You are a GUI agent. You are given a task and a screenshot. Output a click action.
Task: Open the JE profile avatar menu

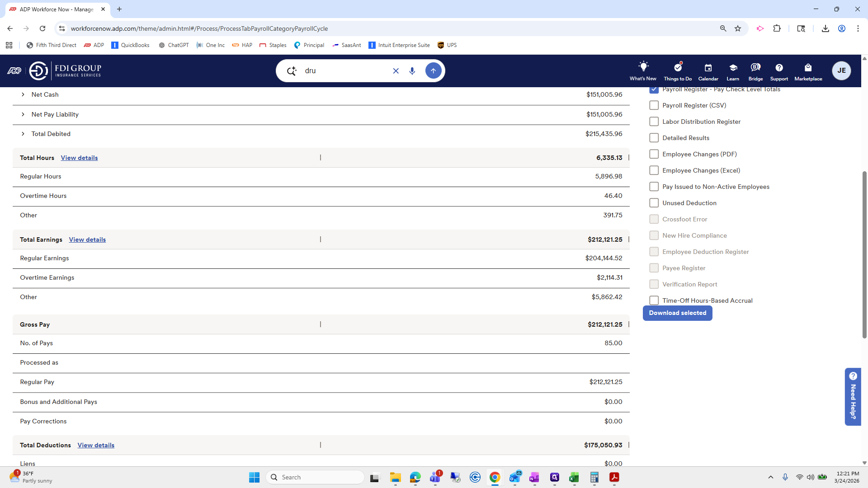[841, 70]
